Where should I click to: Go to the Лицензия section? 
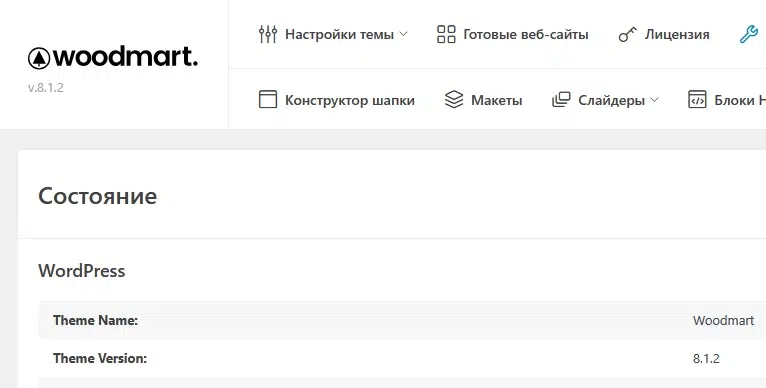pos(677,35)
